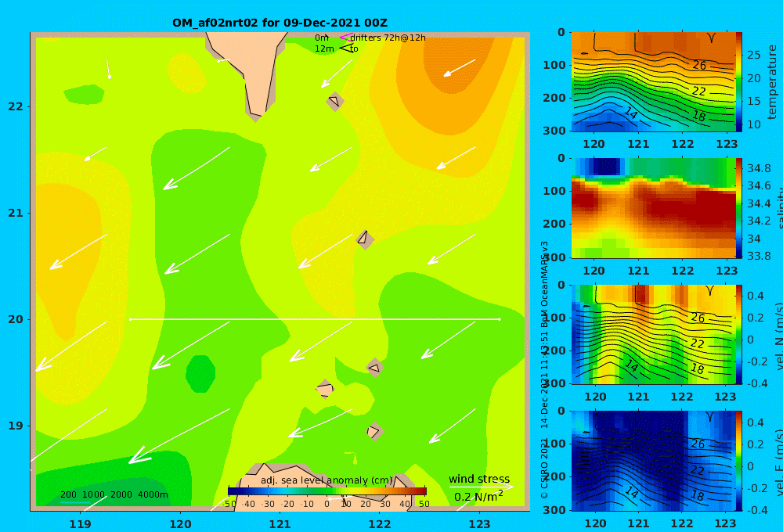
Task: Open the eastward velocity section panel
Action: point(653,461)
